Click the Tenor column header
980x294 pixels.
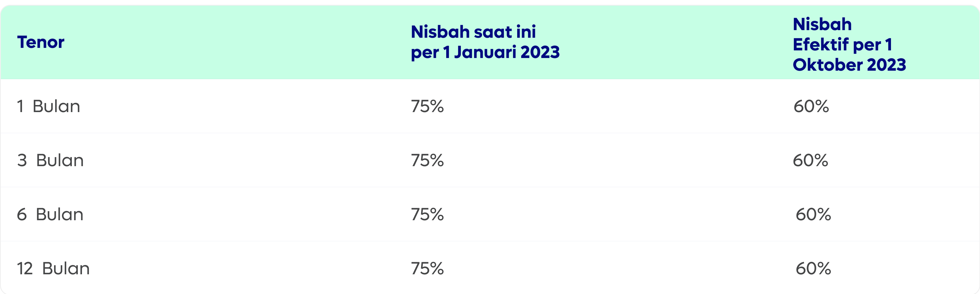coord(41,42)
